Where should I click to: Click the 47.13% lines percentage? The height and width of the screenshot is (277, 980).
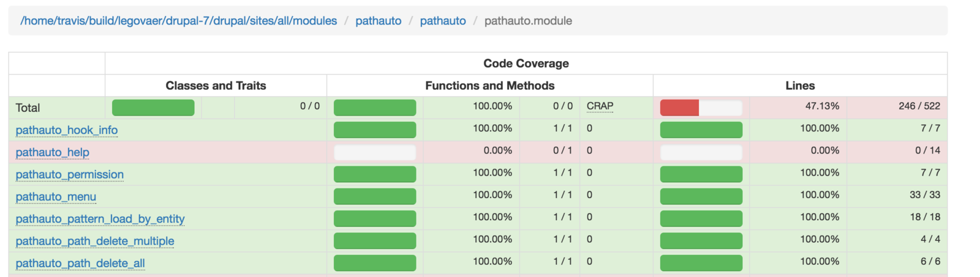(822, 106)
